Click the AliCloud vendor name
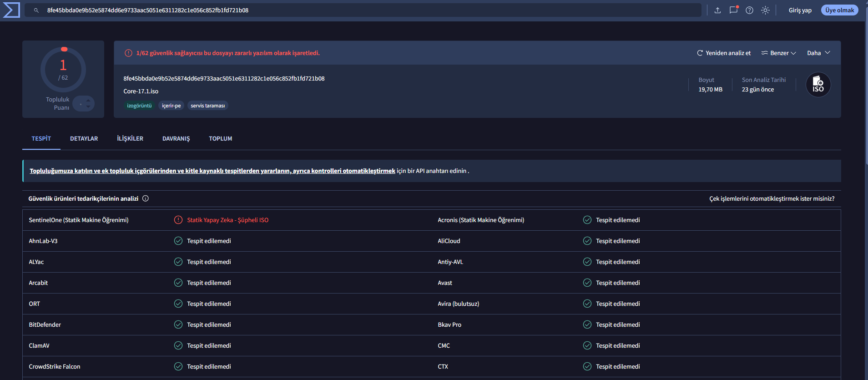Viewport: 868px width, 380px height. tap(449, 241)
